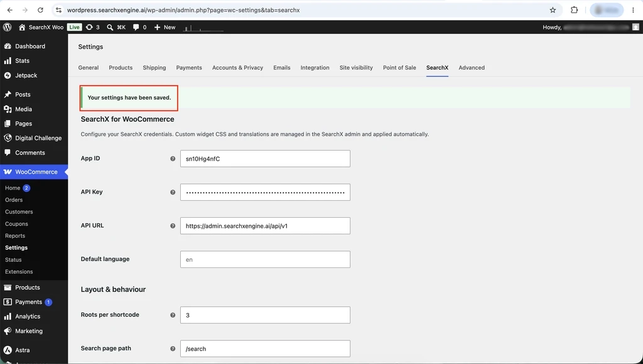643x364 pixels.
Task: Click the Live site status badge
Action: coord(74,27)
